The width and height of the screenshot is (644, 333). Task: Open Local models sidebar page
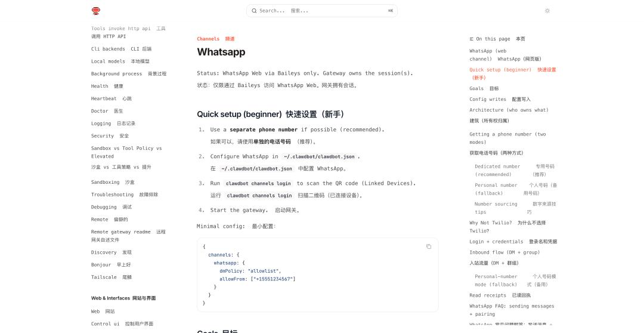[120, 61]
